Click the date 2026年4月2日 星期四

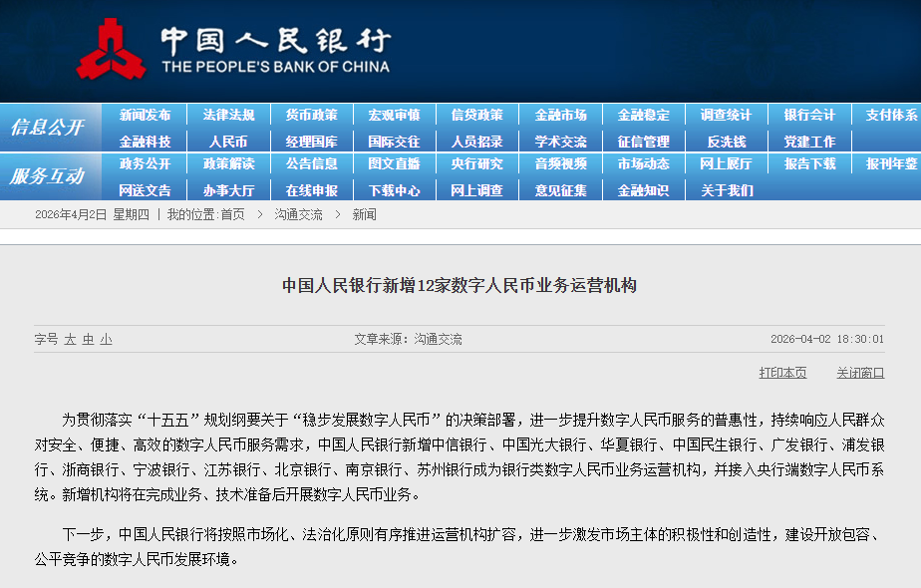(x=93, y=215)
